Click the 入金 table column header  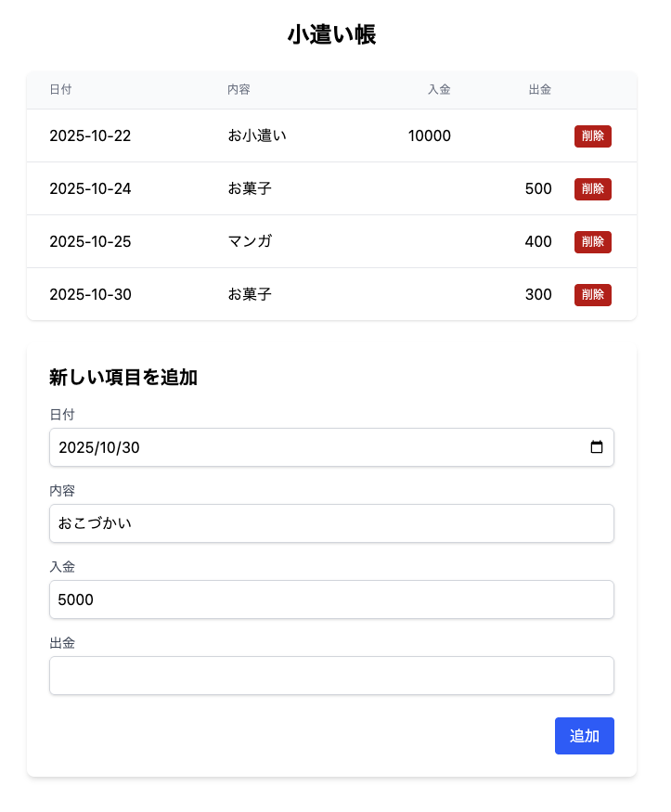[439, 90]
